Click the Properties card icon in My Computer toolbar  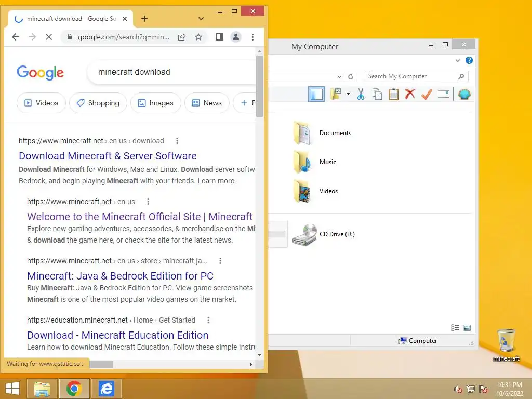pos(444,94)
